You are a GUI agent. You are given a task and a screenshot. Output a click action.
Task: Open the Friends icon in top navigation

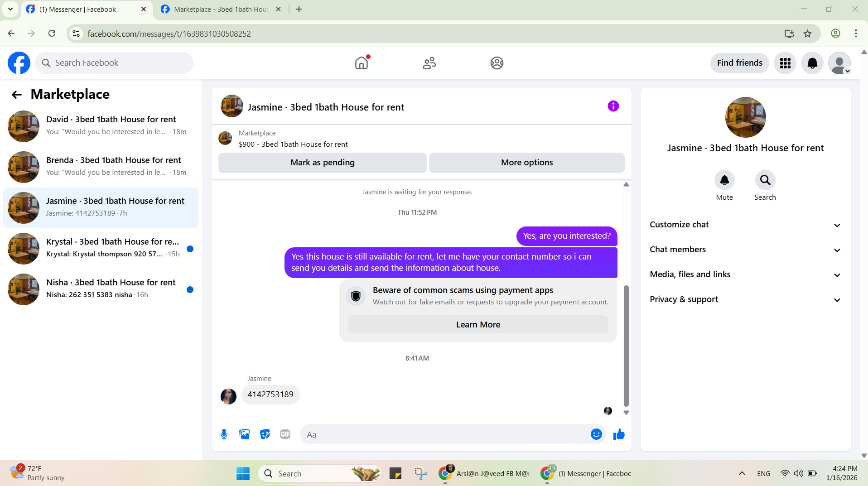[429, 63]
